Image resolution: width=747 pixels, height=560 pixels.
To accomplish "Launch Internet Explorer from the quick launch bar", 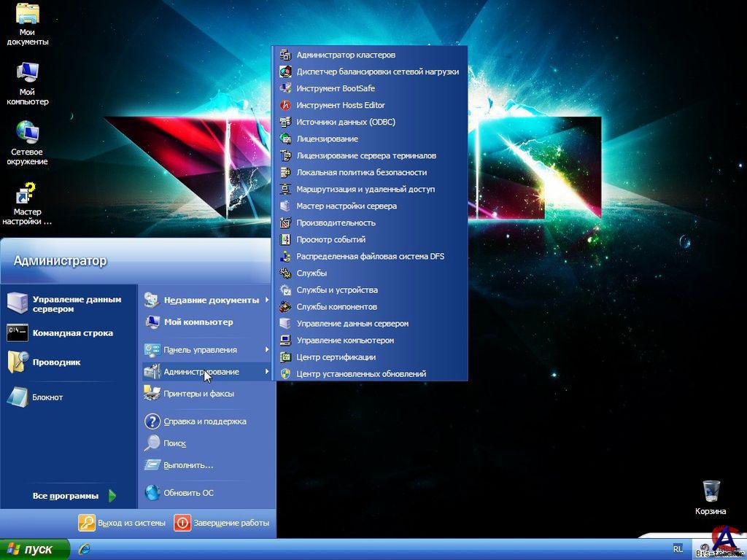I will (85, 549).
